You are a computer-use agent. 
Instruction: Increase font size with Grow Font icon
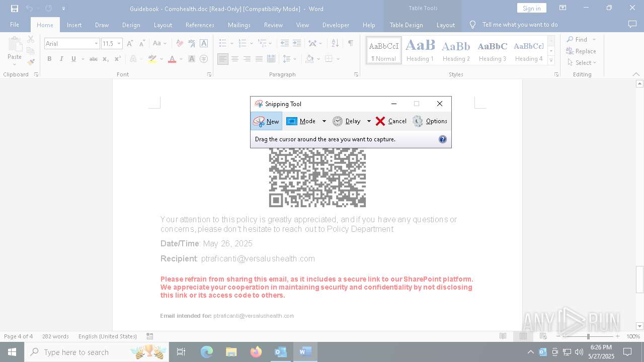130,44
